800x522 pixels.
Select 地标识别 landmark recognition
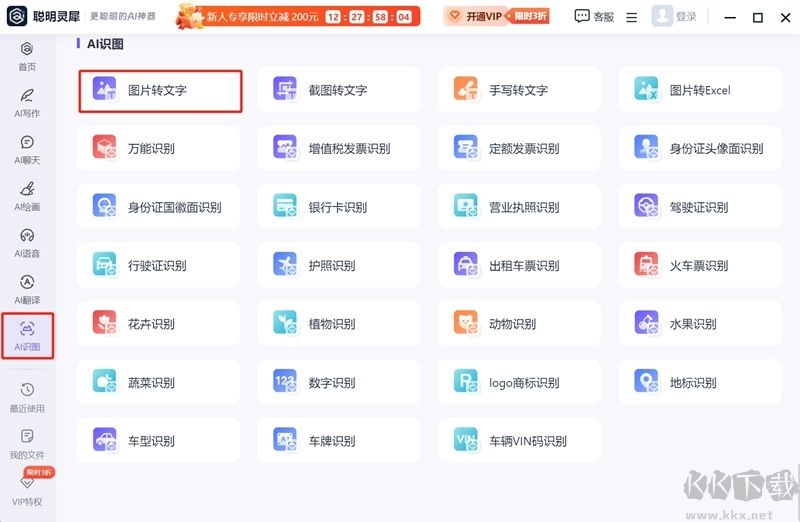pyautogui.click(x=700, y=382)
